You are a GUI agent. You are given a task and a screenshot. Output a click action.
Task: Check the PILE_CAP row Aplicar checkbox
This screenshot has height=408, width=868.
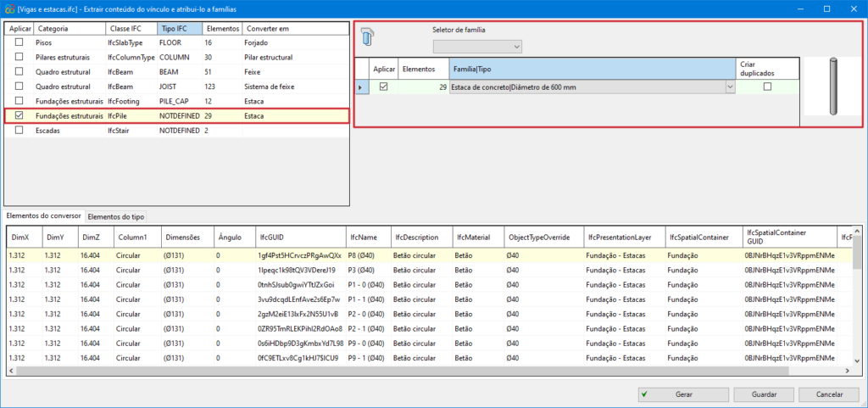(19, 101)
